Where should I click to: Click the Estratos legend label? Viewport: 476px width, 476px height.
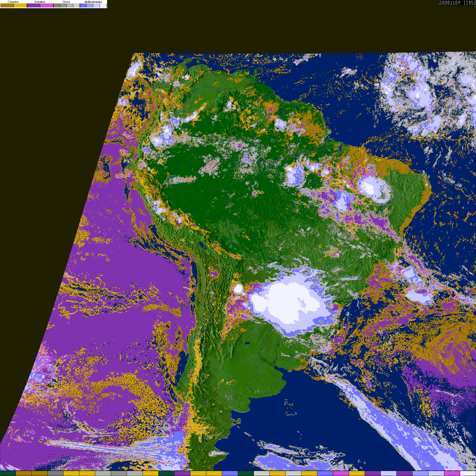click(40, 2)
